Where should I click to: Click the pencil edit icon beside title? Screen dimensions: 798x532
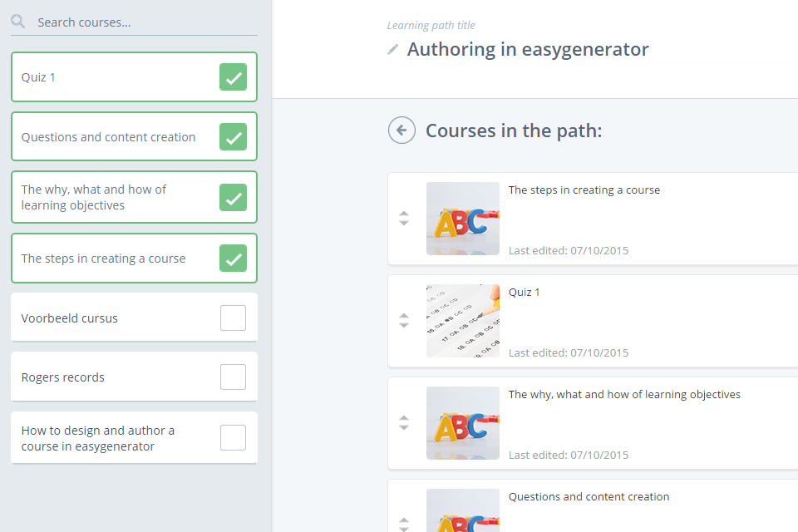coord(393,49)
